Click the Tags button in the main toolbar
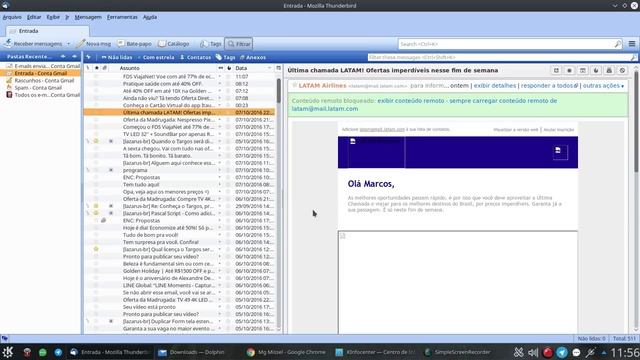This screenshot has height=360, width=640. pyautogui.click(x=211, y=44)
